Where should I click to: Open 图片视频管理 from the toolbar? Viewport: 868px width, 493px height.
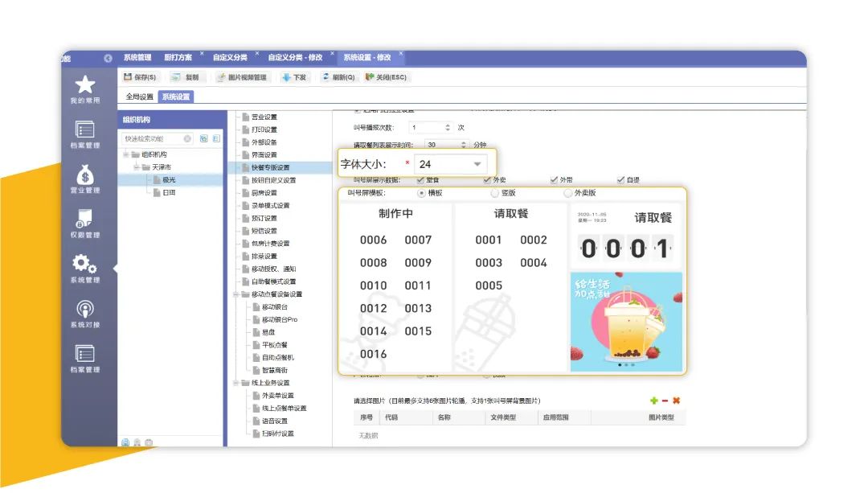pyautogui.click(x=242, y=77)
